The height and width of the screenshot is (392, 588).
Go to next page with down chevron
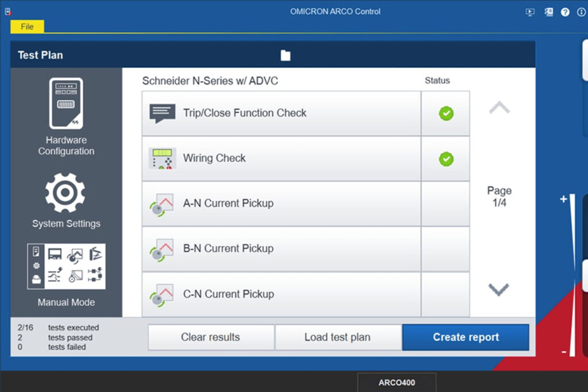[499, 289]
